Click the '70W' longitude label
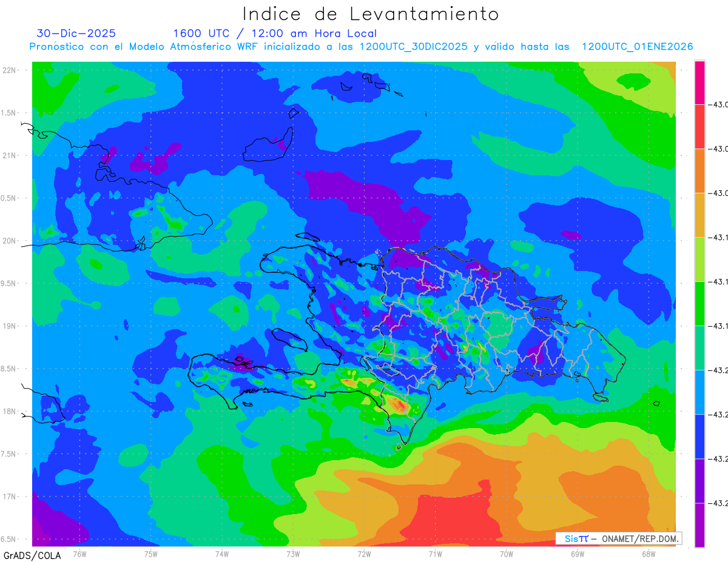This screenshot has width=728, height=562. coord(507,553)
